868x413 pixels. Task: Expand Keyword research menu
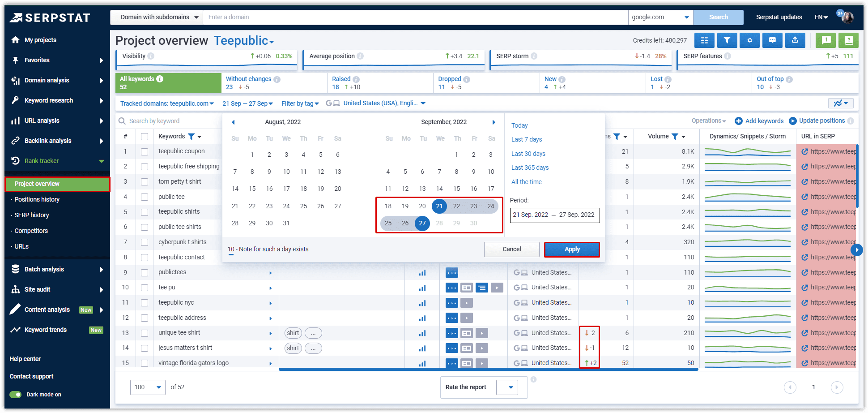(57, 101)
